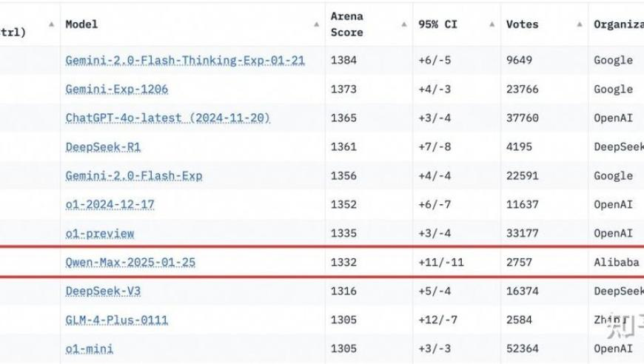Open GLM-4-Plus-0111 model link

(117, 320)
